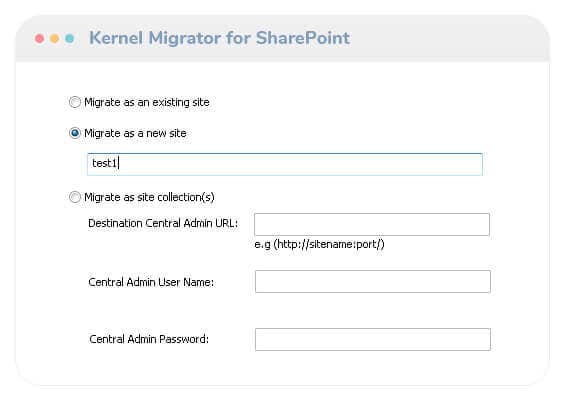The width and height of the screenshot is (565, 401).
Task: Select the 'Migrate as an existing site' radio button
Action: tap(75, 102)
